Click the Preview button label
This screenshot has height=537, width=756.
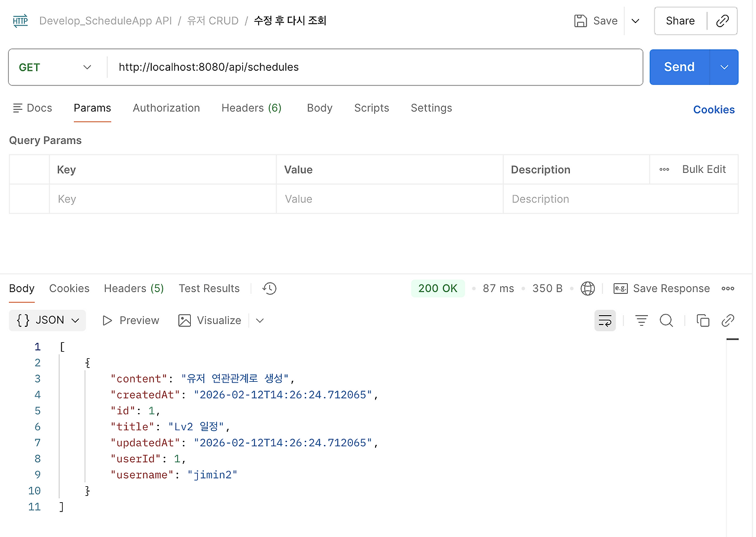(139, 320)
